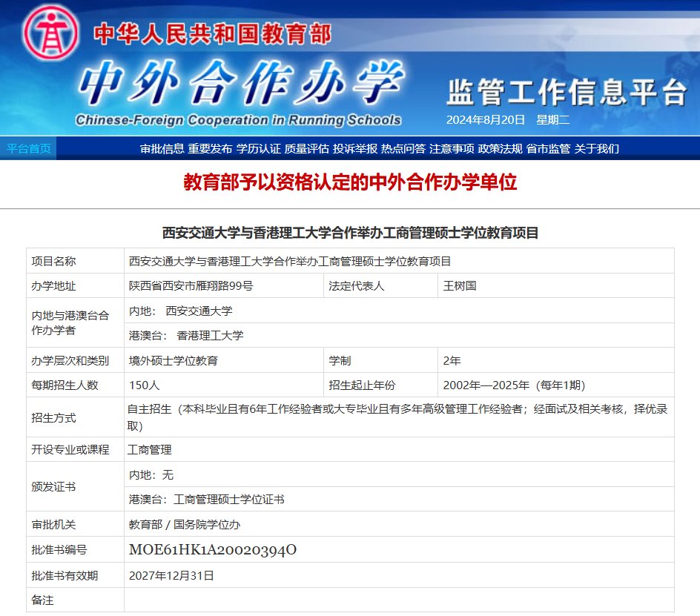
Task: Click the Ministry of Education red logo
Action: click(x=52, y=34)
